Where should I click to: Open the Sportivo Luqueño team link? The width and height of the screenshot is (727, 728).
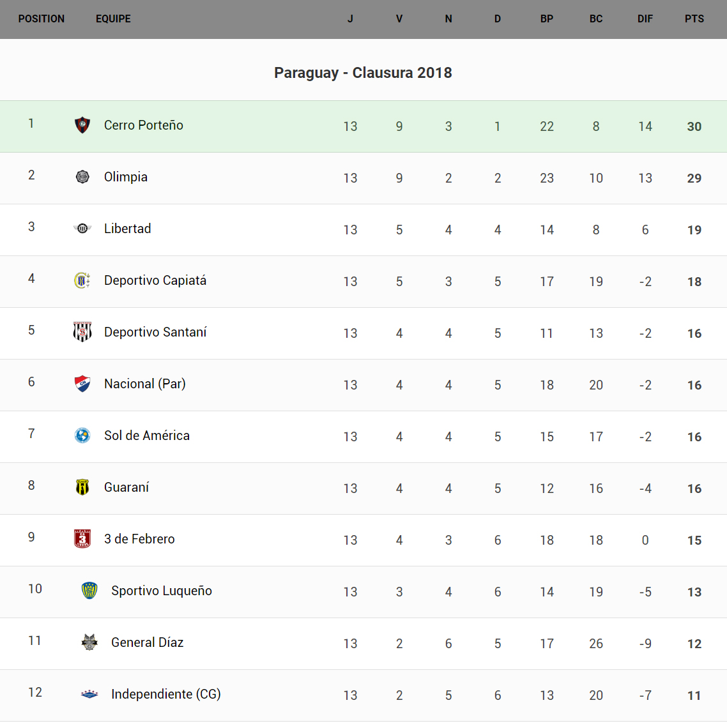point(162,591)
